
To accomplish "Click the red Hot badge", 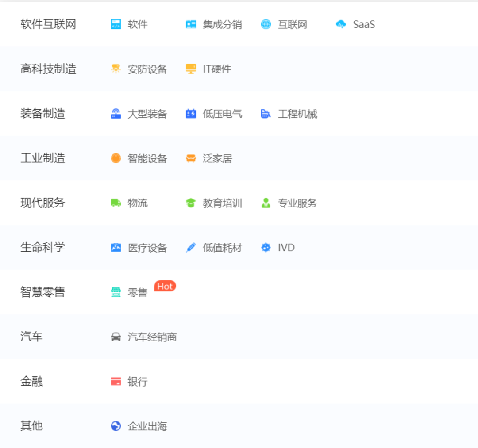I will [165, 286].
